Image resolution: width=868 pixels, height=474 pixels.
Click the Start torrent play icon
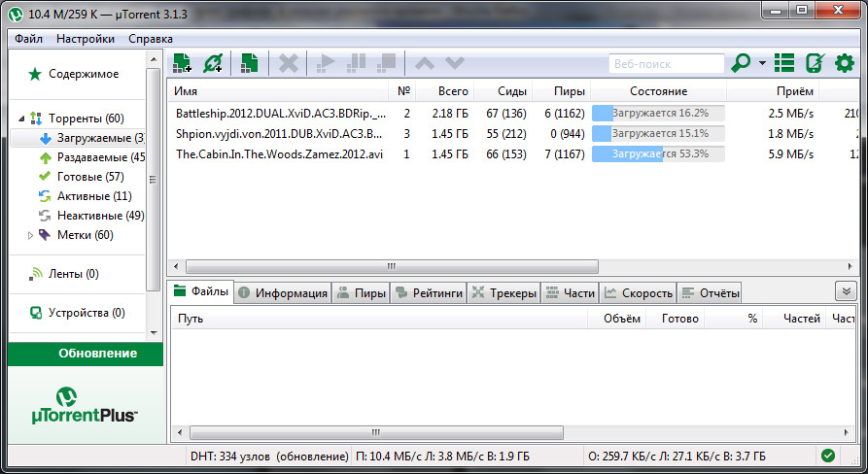tap(326, 63)
